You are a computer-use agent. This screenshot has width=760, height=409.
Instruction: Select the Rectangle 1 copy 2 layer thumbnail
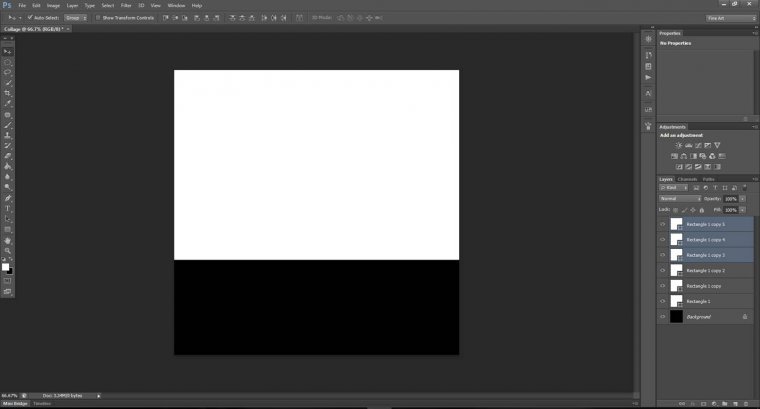[x=676, y=270]
